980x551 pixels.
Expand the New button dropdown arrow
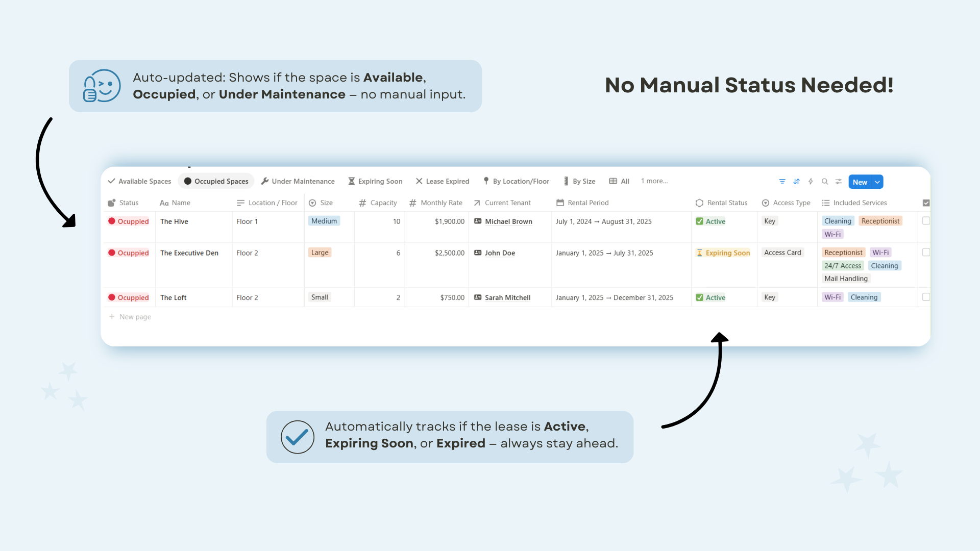pos(877,182)
